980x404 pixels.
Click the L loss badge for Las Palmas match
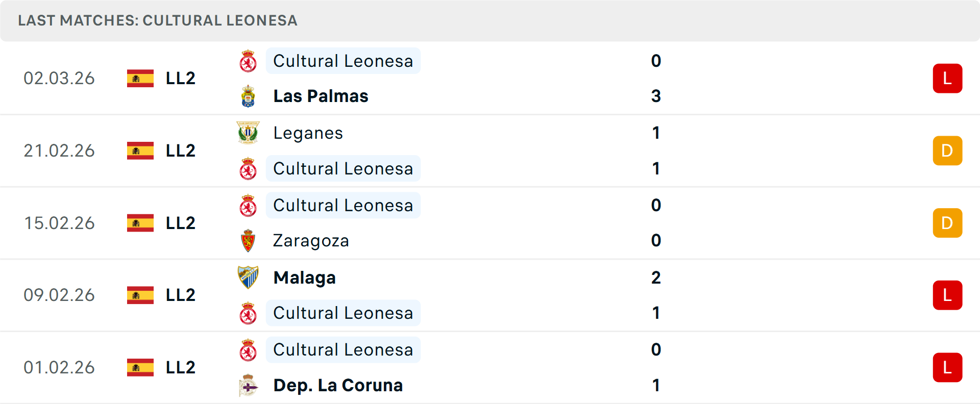click(947, 78)
